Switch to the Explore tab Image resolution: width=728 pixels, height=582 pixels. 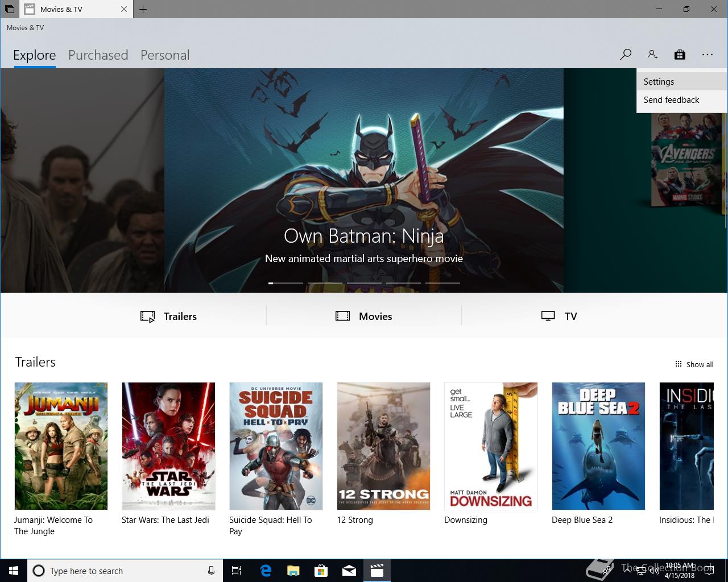35,55
